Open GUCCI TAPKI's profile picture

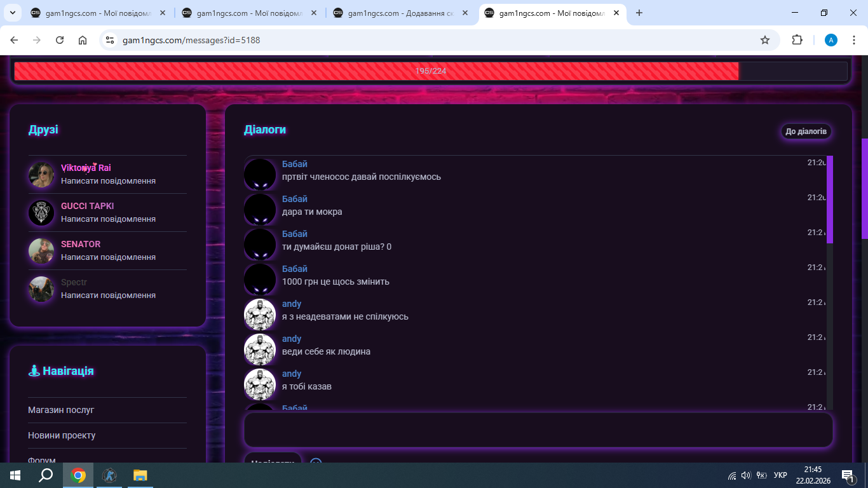point(41,213)
